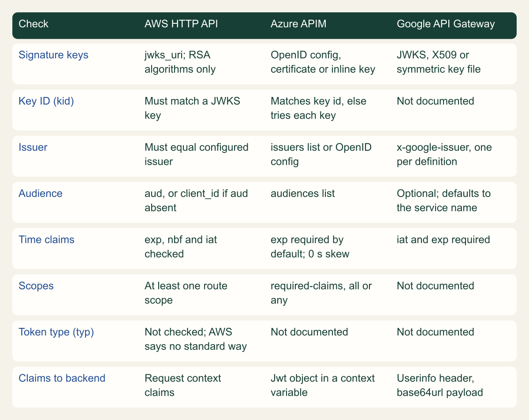
Task: Click Azure's 'Not documented' in Token type row
Action: tap(309, 332)
